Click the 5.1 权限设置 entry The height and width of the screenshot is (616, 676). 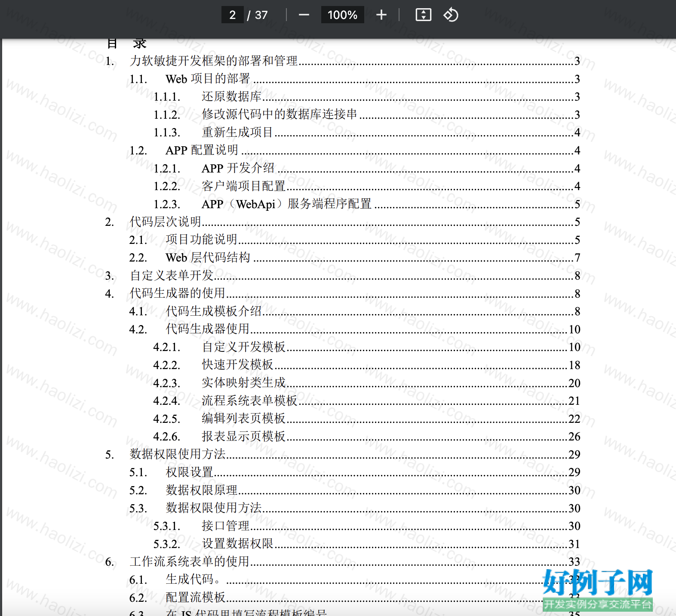355,472
